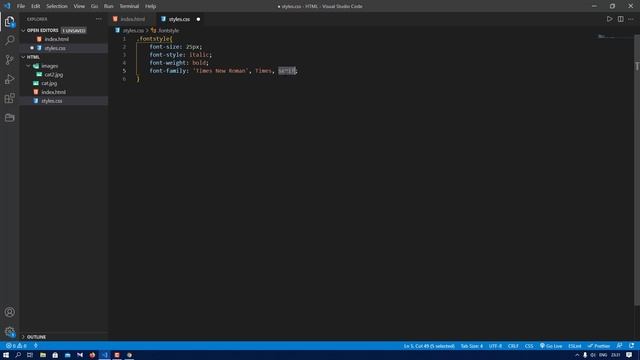Open the Run menu
This screenshot has width=640, height=360.
coord(109,6)
